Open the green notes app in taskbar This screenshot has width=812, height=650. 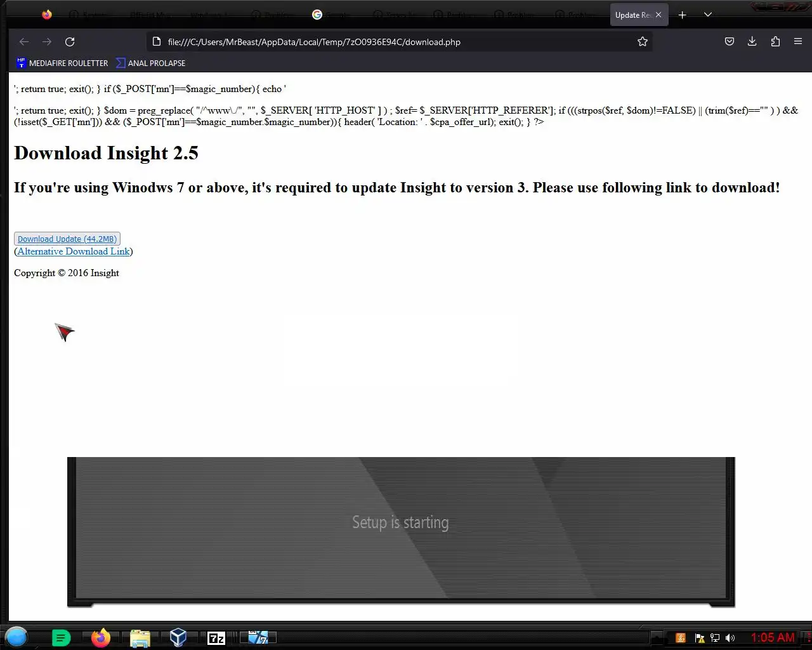click(x=61, y=638)
